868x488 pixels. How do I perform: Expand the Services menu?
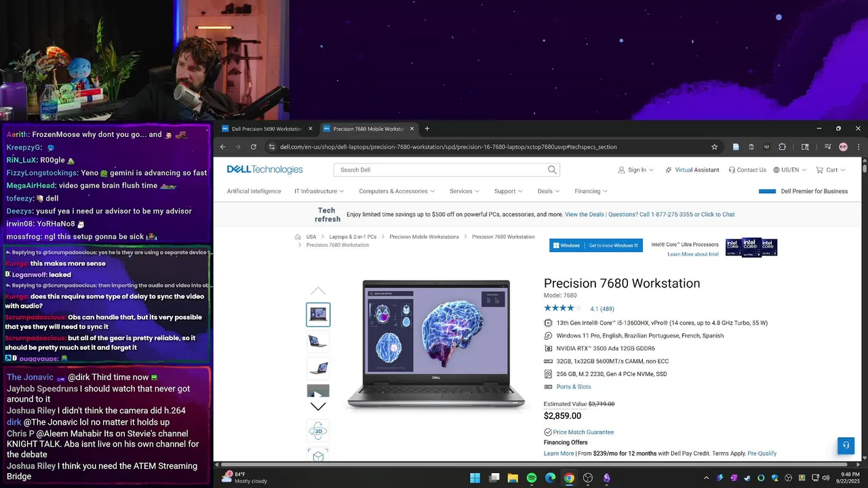[x=465, y=191]
